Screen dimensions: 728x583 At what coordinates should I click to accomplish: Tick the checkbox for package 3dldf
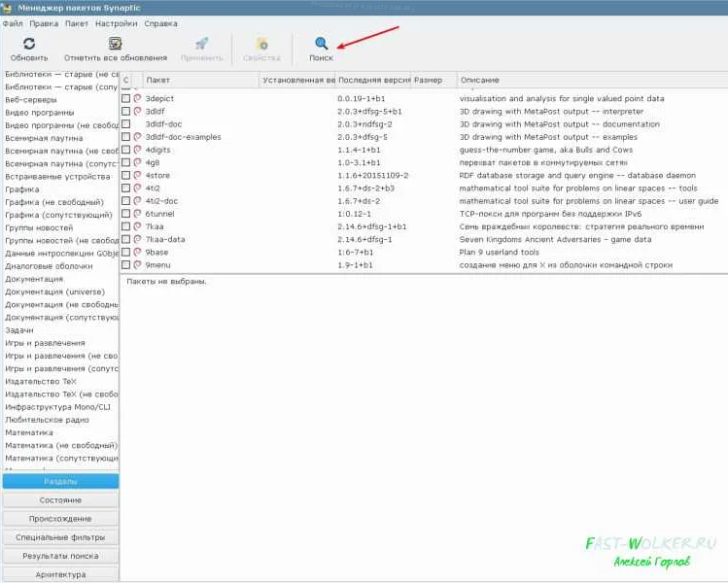[x=125, y=112]
